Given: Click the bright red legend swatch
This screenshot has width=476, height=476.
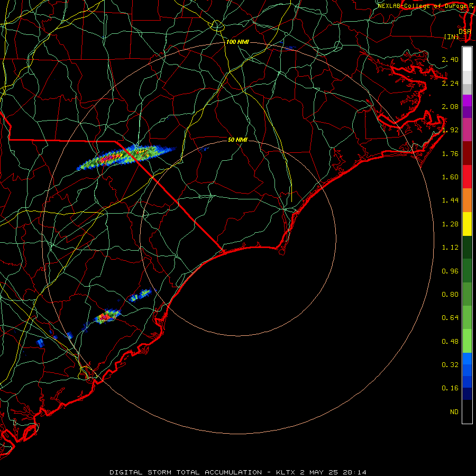Looking at the screenshot, I should [467, 177].
